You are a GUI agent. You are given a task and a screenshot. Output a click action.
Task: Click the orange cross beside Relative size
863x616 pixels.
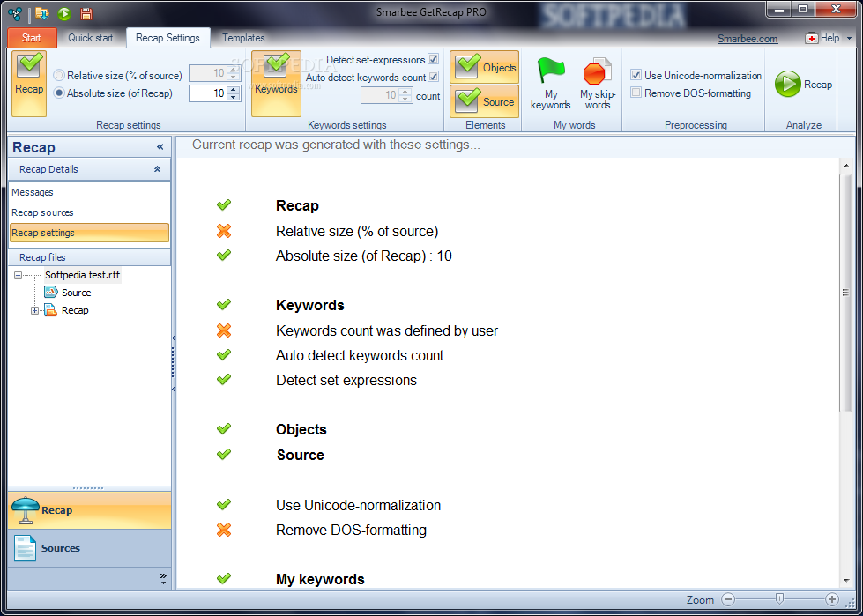coord(223,231)
